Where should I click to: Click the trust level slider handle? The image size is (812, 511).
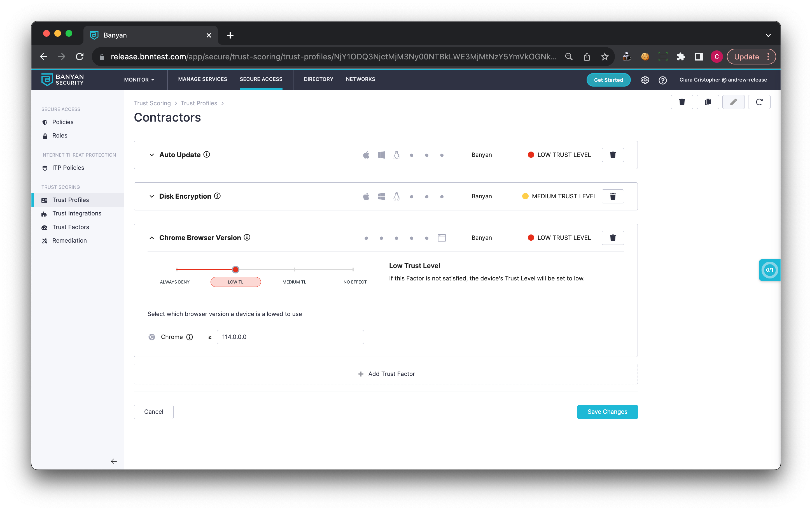(x=236, y=270)
